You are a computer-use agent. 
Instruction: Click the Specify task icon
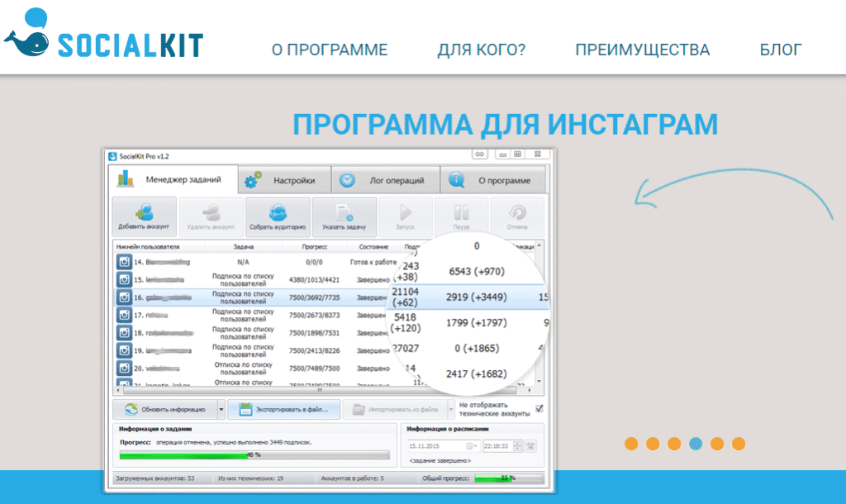(x=345, y=212)
